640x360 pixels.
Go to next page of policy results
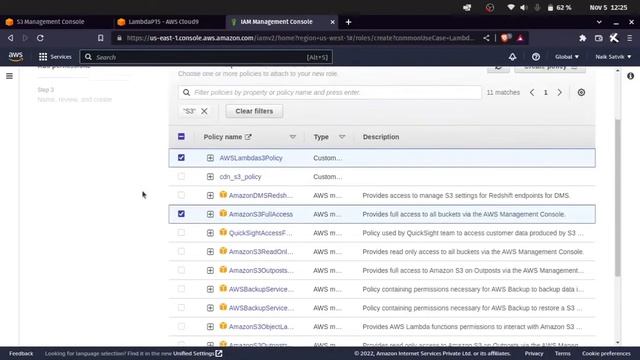[560, 93]
